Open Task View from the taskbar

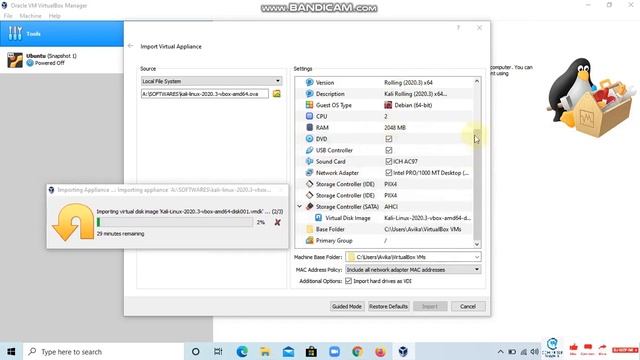pos(218,351)
